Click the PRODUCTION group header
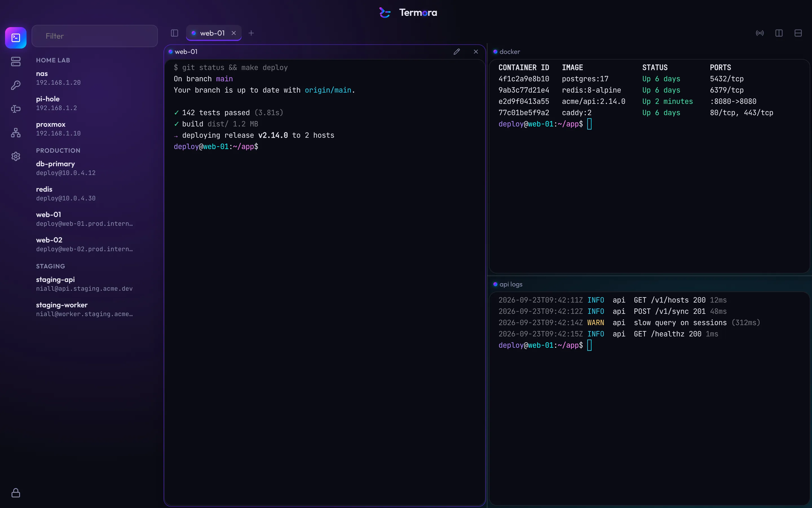 (x=58, y=150)
